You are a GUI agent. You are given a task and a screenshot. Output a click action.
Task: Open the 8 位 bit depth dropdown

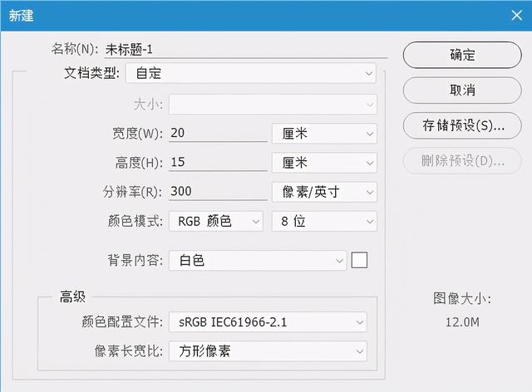(324, 222)
